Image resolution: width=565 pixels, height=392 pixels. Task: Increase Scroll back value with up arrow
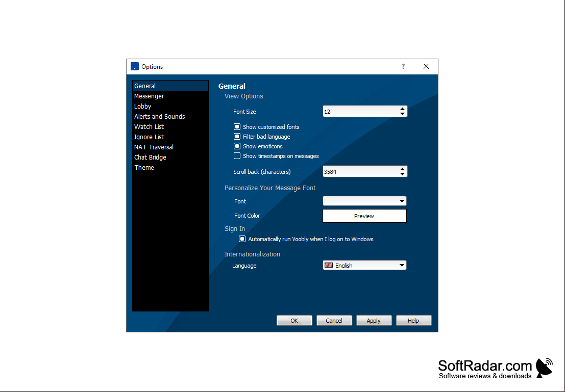click(x=403, y=169)
